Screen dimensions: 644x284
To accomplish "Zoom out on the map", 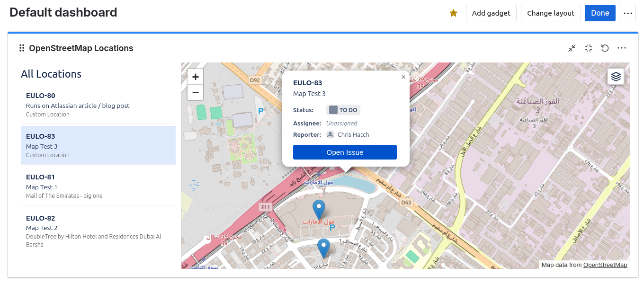I will 195,92.
